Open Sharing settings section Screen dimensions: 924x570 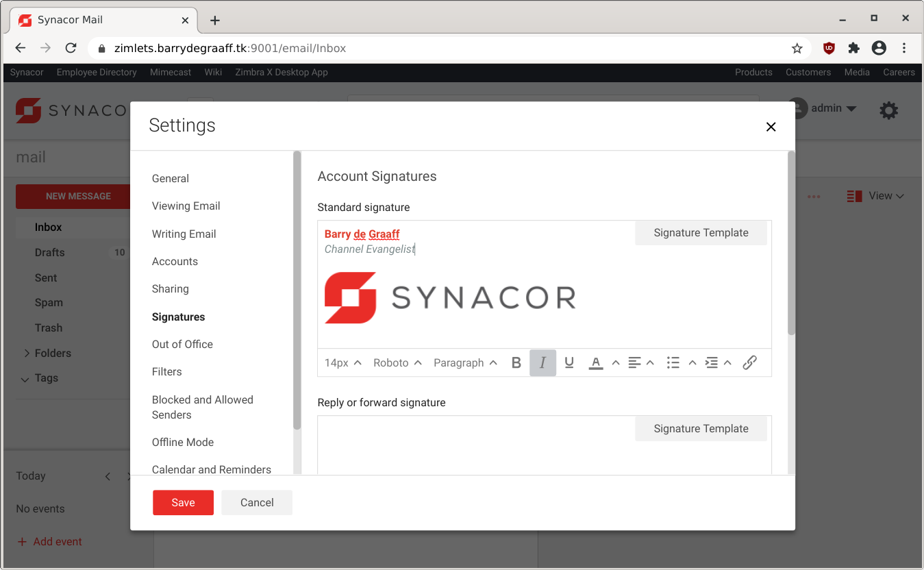pos(171,289)
